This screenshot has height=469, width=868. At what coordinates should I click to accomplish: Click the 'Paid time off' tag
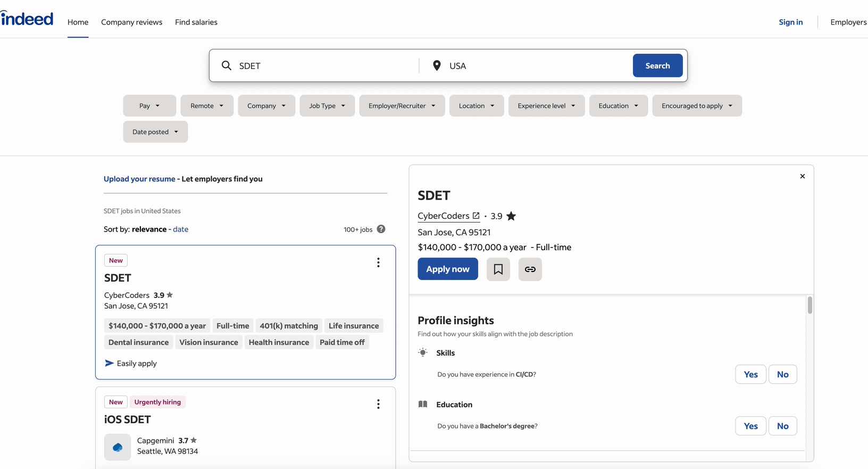(x=342, y=342)
